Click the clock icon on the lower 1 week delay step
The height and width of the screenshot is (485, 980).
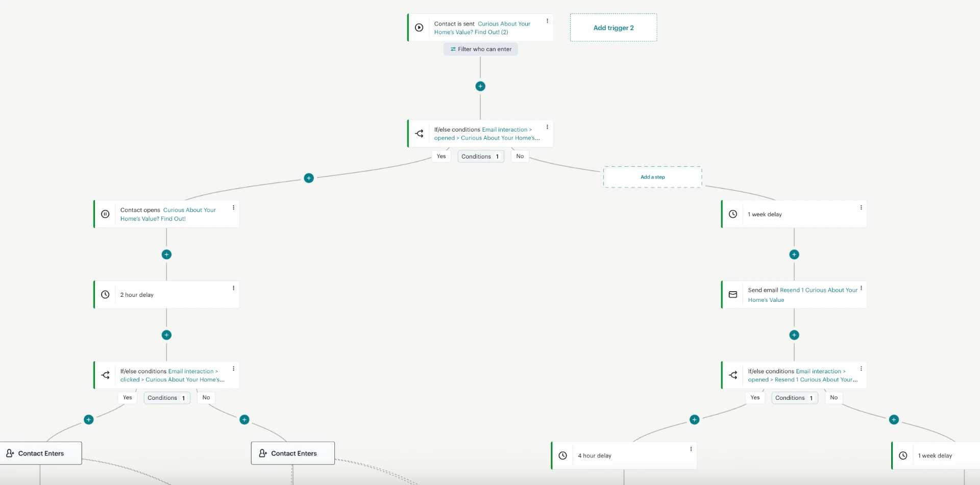tap(903, 456)
